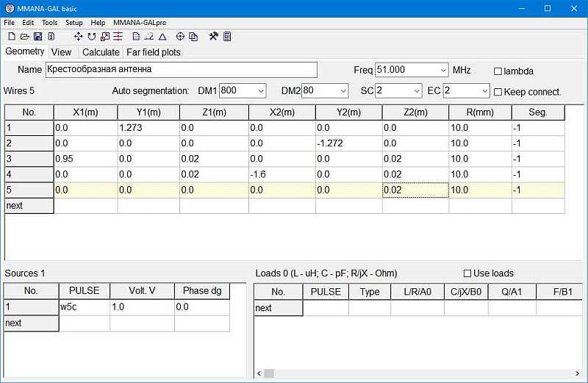The image size is (588, 383).
Task: Open the MMANA-GALpro menu
Action: coord(140,23)
